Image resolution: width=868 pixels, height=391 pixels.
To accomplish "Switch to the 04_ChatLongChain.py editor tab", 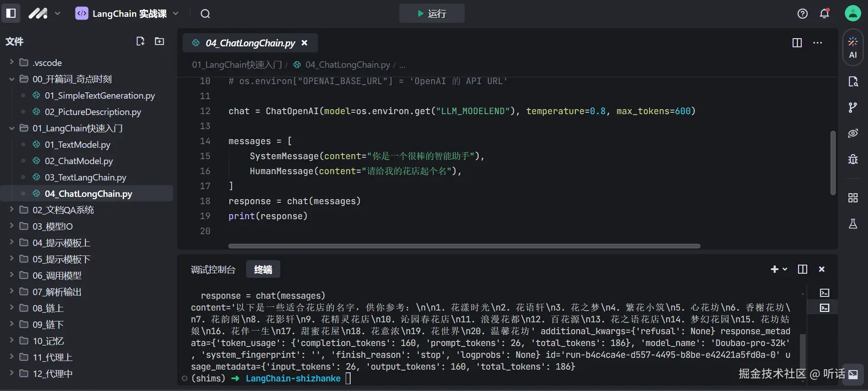I will tap(250, 43).
